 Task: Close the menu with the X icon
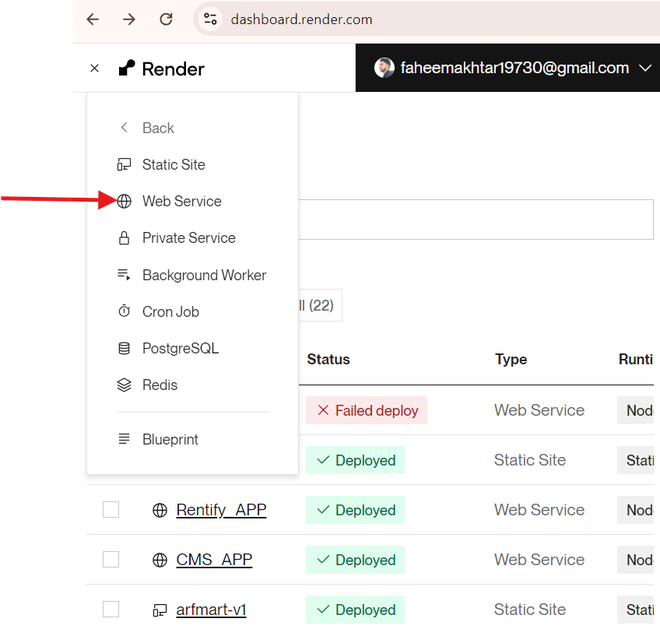tap(95, 68)
